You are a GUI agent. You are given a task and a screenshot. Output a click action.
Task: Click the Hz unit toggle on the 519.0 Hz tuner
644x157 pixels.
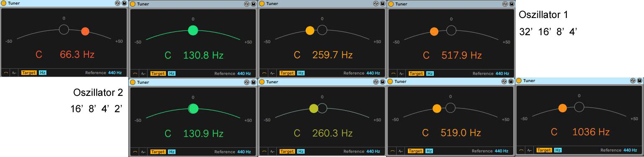(429, 151)
